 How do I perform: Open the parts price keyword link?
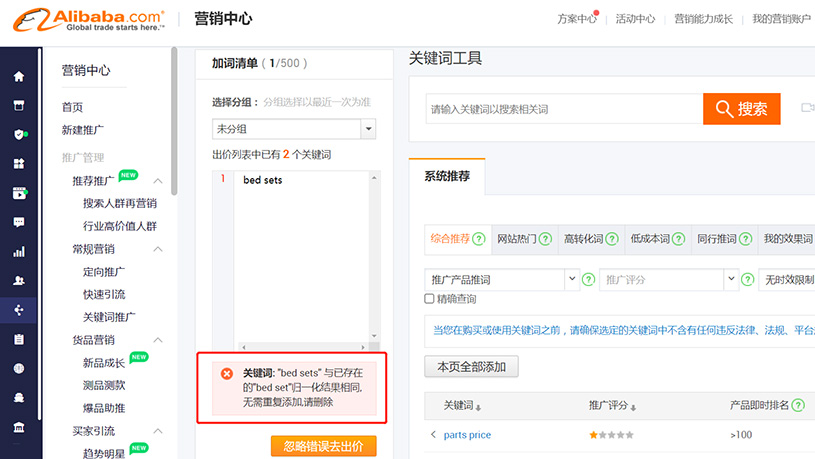(467, 435)
